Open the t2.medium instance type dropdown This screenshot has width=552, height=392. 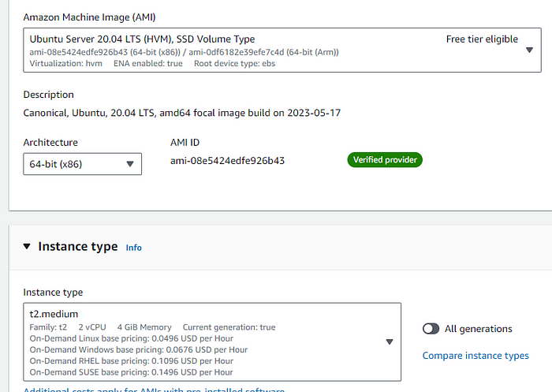[x=212, y=342]
